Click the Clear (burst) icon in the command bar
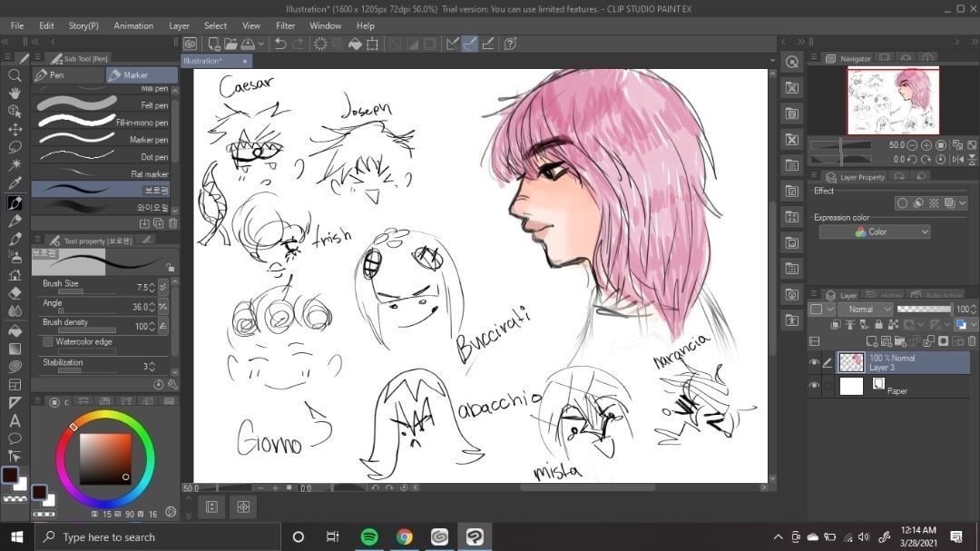The image size is (980, 551). [320, 44]
